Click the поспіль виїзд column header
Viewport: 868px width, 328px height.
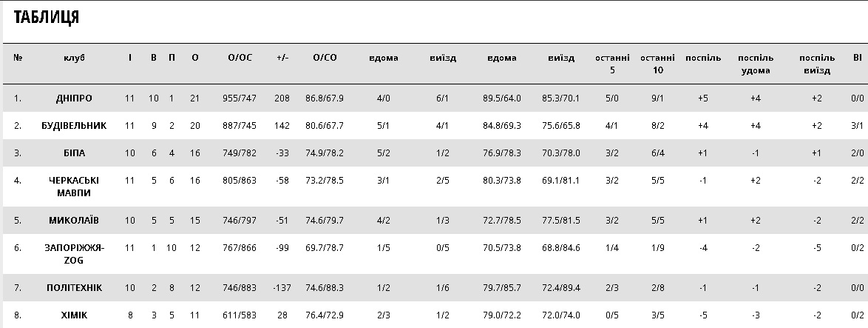(816, 64)
